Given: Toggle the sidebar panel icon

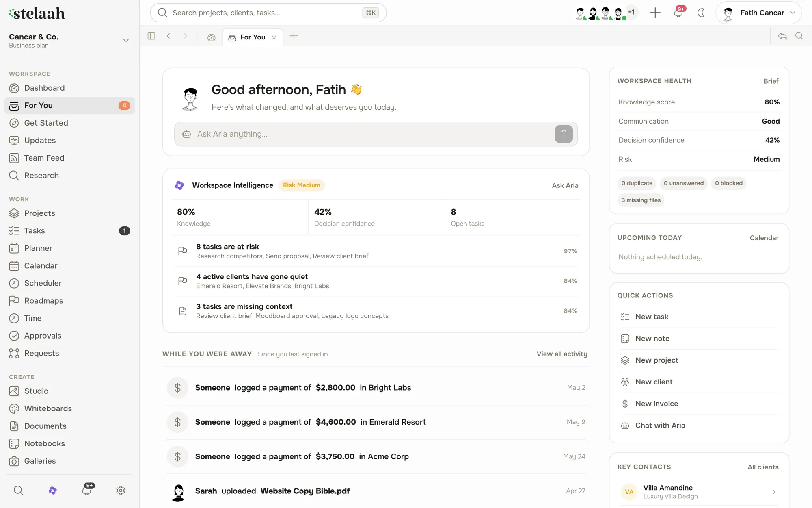Looking at the screenshot, I should pos(151,36).
